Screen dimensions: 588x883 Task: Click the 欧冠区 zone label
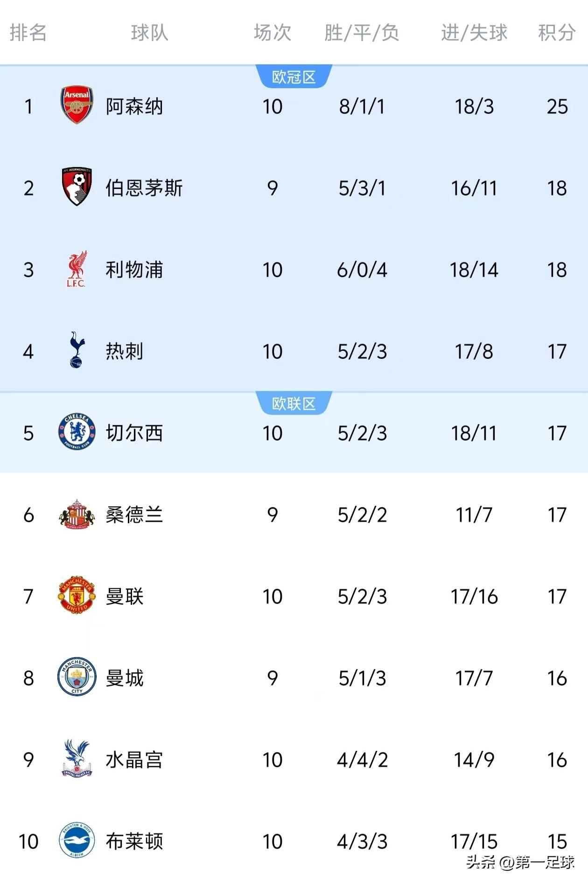(x=294, y=77)
